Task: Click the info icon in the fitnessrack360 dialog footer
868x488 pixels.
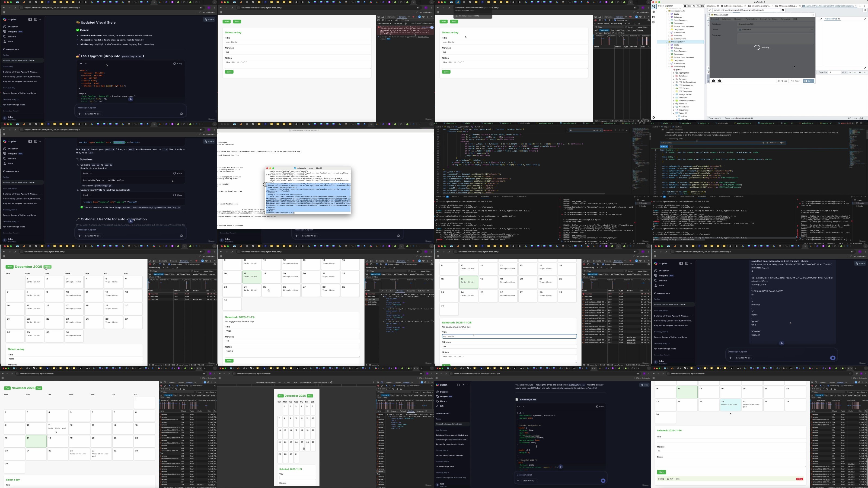Action: point(713,81)
